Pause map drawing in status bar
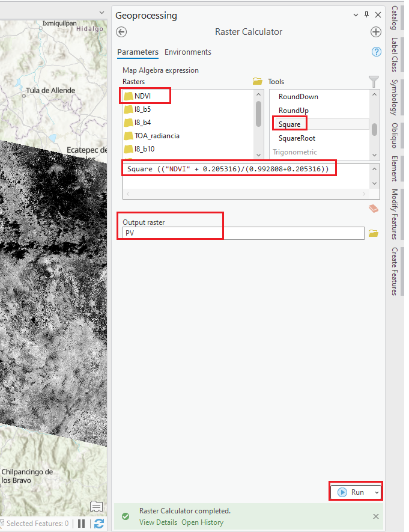409x532 pixels. 82,524
